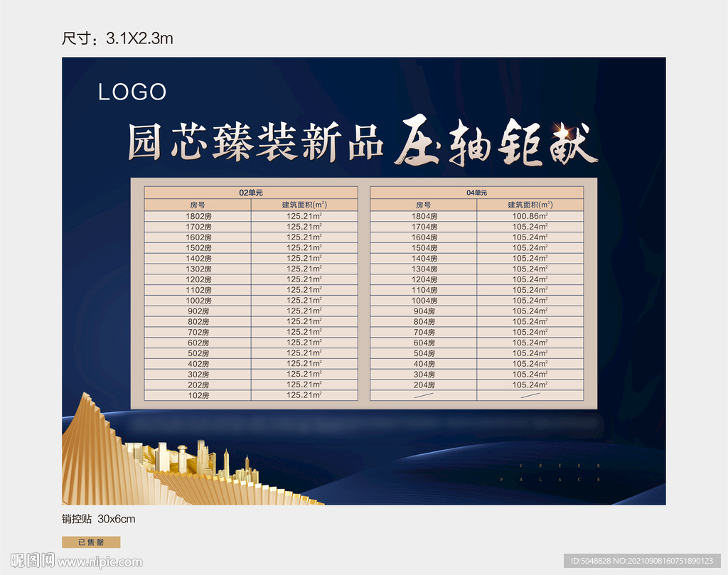Click the 125.21m² area for 102房
Image resolution: width=728 pixels, height=575 pixels.
[304, 395]
